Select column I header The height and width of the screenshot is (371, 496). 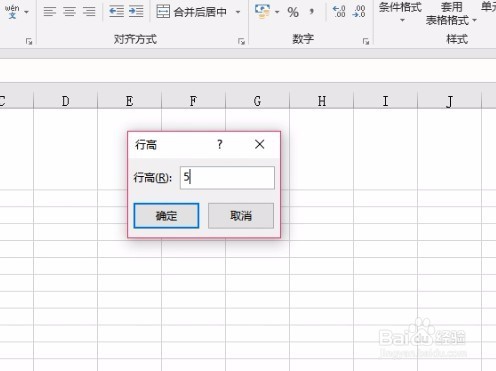[x=386, y=101]
